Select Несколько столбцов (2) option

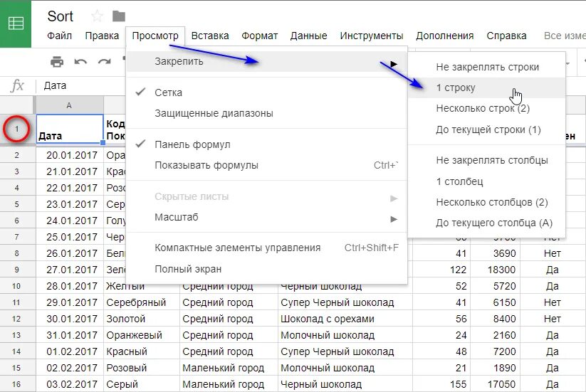pos(486,202)
